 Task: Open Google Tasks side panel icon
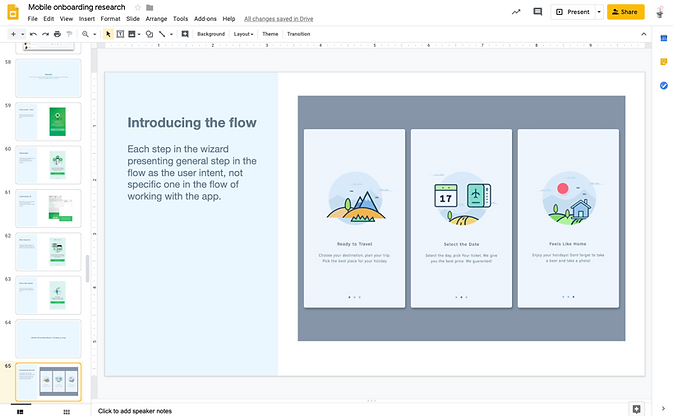coord(664,85)
